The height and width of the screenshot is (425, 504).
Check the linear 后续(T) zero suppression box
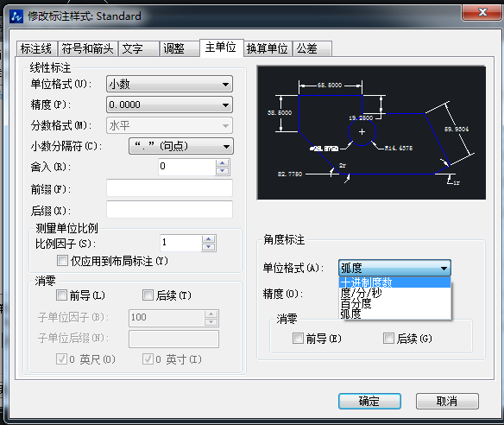pos(148,295)
